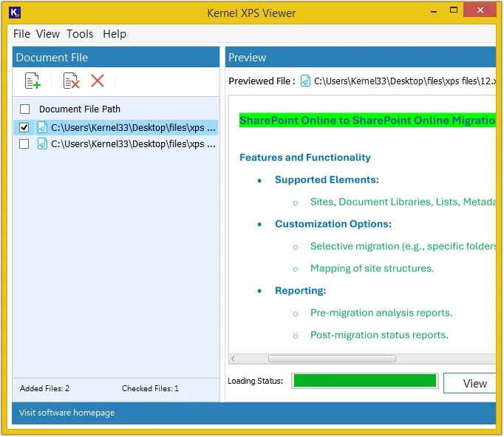Screen dimensions: 504x437
Task: Minimize the Kernel XPS Viewer window
Action: [434, 11]
